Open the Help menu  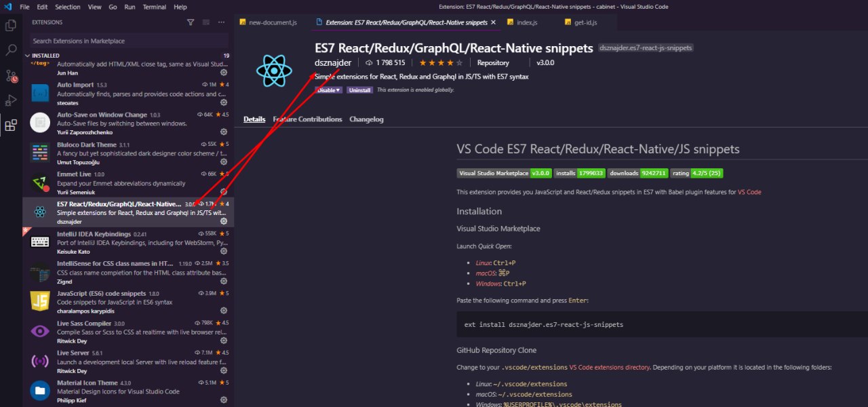click(180, 7)
